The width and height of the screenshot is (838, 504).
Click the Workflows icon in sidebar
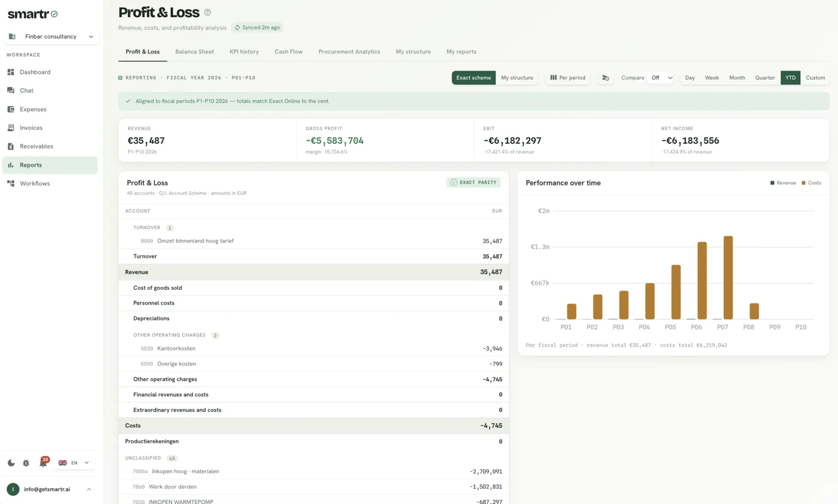click(10, 184)
